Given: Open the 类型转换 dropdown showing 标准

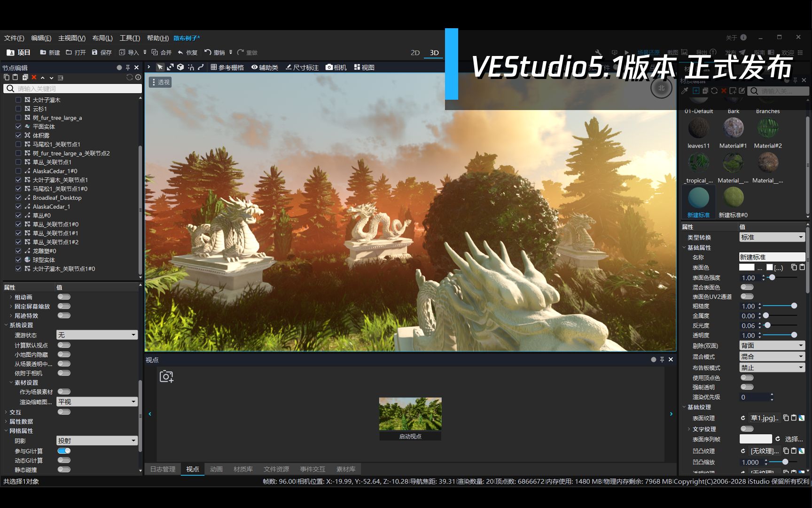Looking at the screenshot, I should (772, 237).
